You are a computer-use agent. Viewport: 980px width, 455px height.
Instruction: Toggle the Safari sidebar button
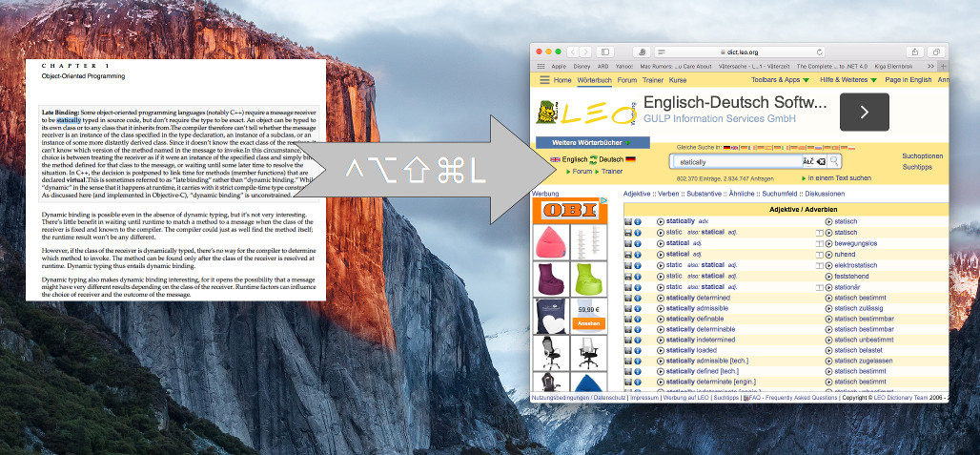point(607,51)
